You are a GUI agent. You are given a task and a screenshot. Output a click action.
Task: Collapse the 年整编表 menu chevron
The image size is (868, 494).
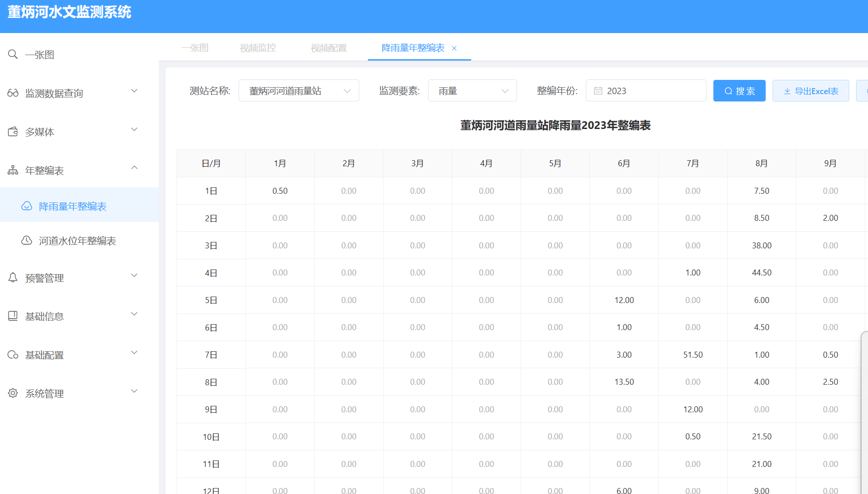coord(134,168)
